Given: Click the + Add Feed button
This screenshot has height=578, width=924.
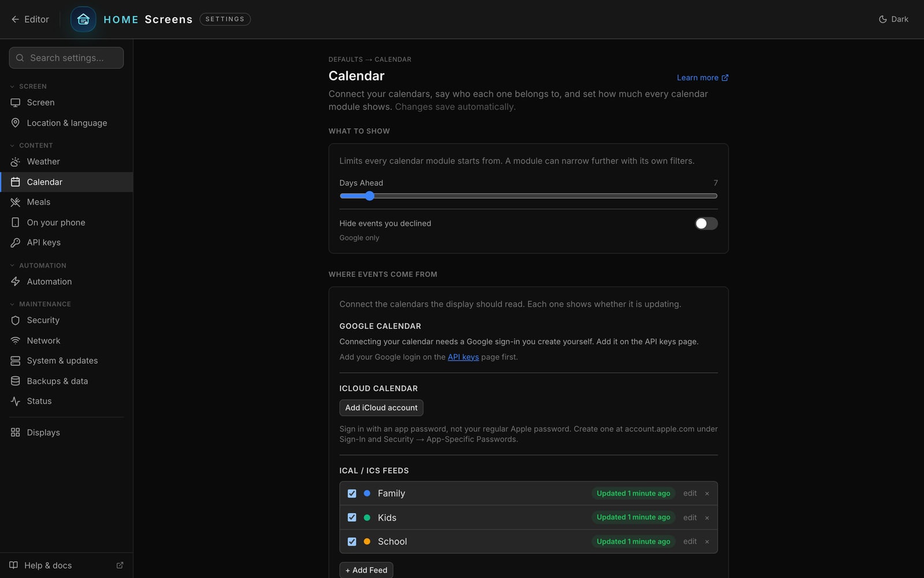Looking at the screenshot, I should [x=366, y=570].
